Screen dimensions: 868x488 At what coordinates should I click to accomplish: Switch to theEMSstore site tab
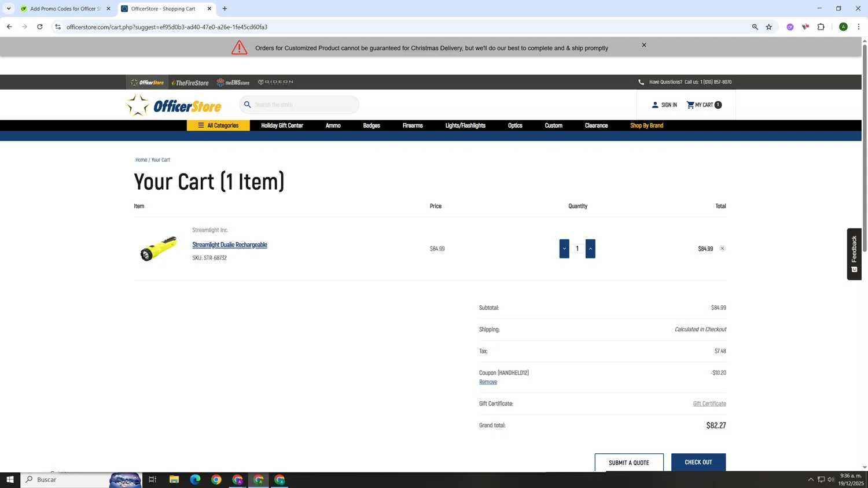pos(233,82)
